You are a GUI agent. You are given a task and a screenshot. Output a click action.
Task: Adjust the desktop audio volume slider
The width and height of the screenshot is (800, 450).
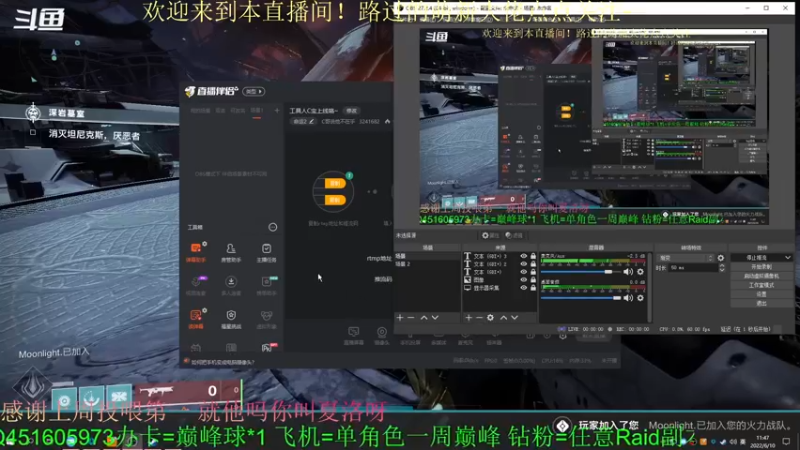click(x=581, y=298)
